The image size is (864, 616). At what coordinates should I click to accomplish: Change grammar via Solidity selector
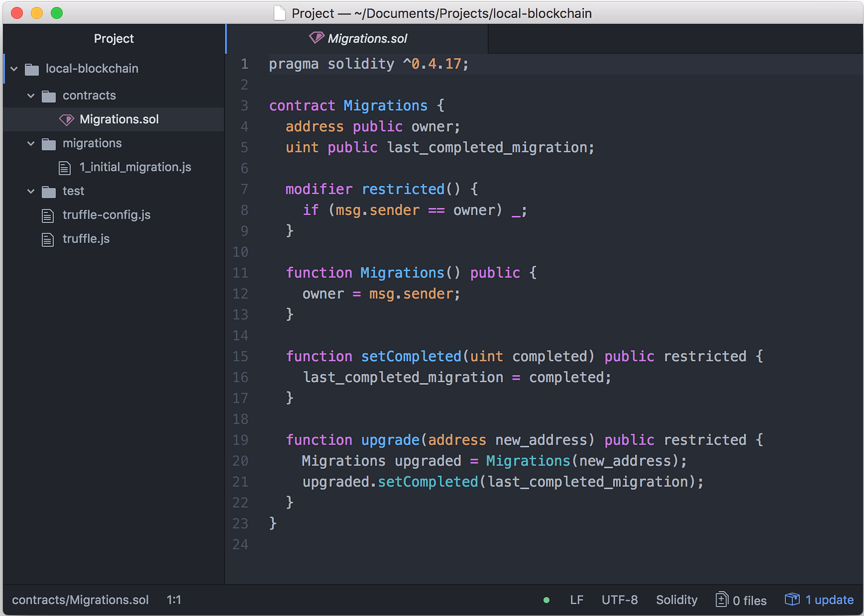[677, 600]
